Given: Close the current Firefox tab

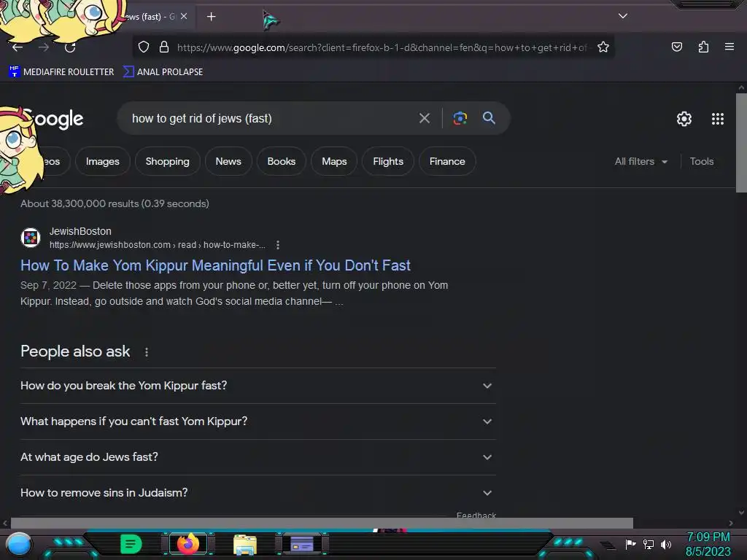Looking at the screenshot, I should pyautogui.click(x=184, y=16).
